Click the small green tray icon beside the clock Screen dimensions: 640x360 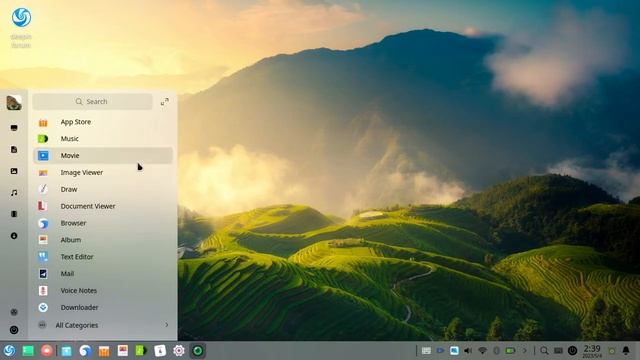pyautogui.click(x=612, y=351)
